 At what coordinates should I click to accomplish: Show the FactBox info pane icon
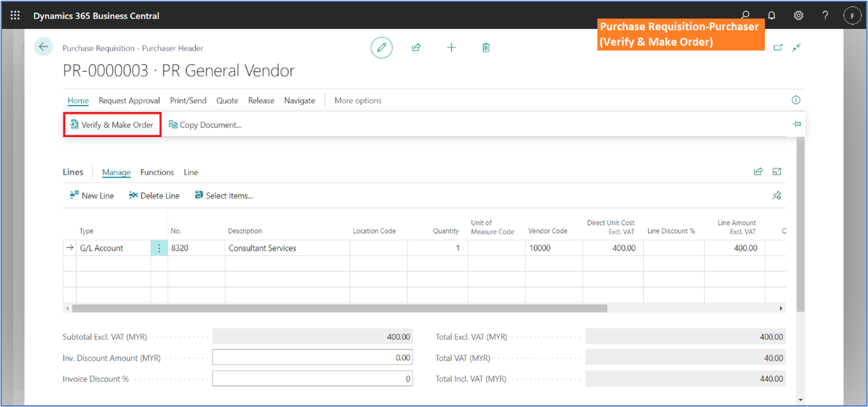point(796,100)
